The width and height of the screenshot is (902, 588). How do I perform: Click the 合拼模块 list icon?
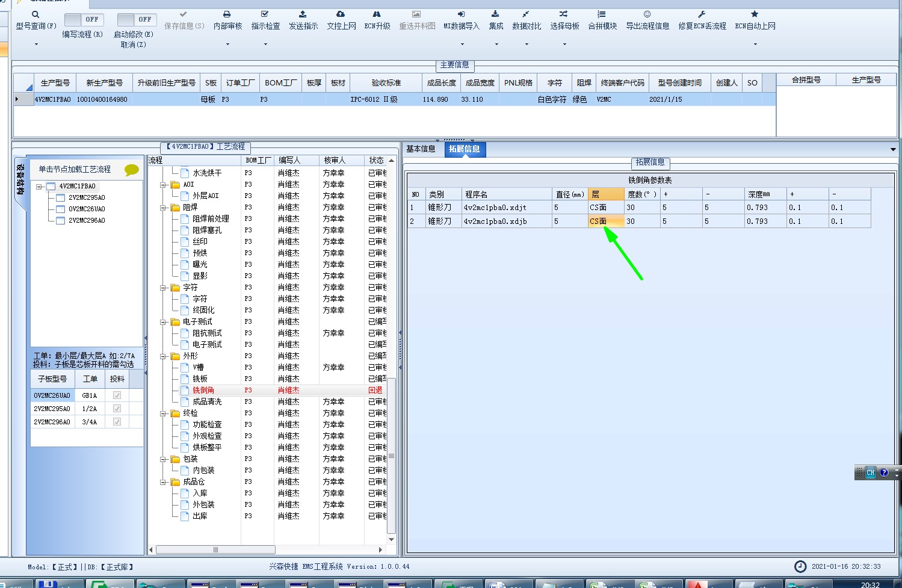coord(602,14)
